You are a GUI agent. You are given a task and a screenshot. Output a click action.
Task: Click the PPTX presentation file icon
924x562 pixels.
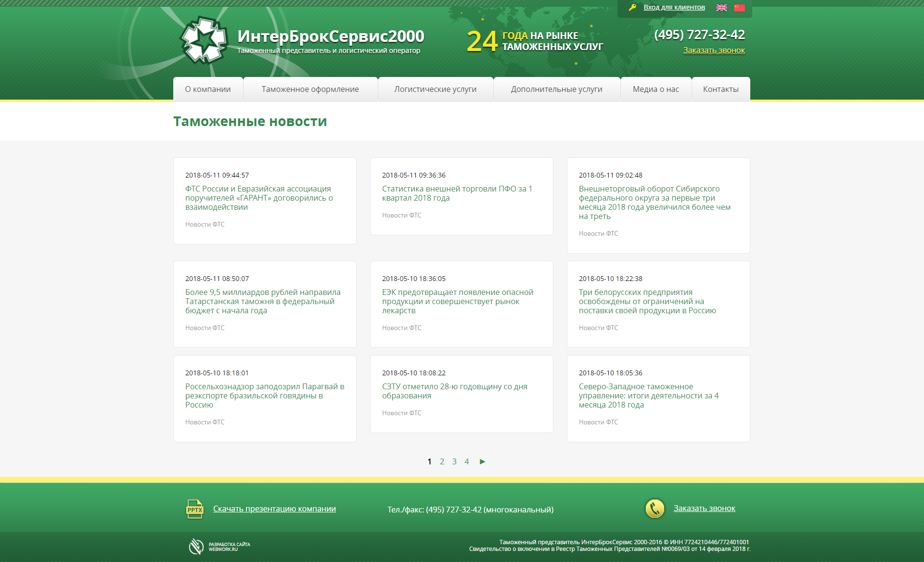194,509
